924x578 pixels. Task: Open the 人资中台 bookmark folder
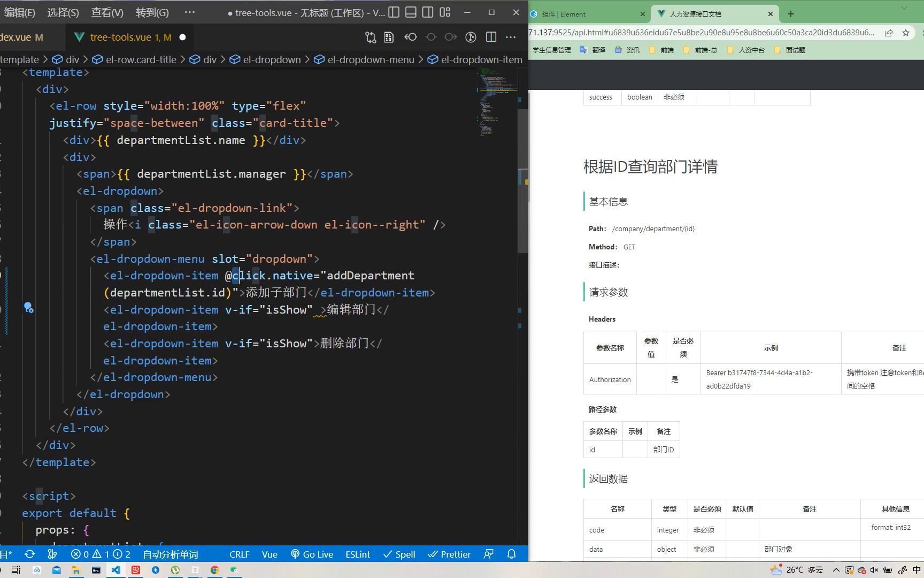(x=746, y=50)
